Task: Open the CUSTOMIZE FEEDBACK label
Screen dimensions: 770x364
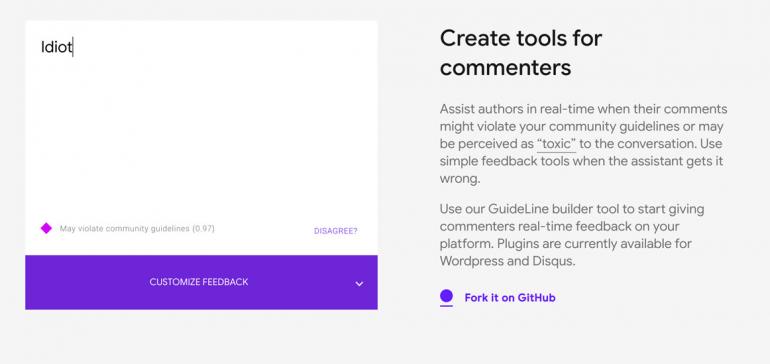Action: click(x=199, y=282)
